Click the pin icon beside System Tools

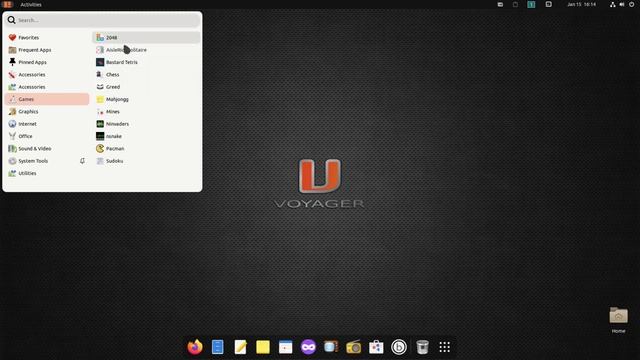pyautogui.click(x=82, y=161)
